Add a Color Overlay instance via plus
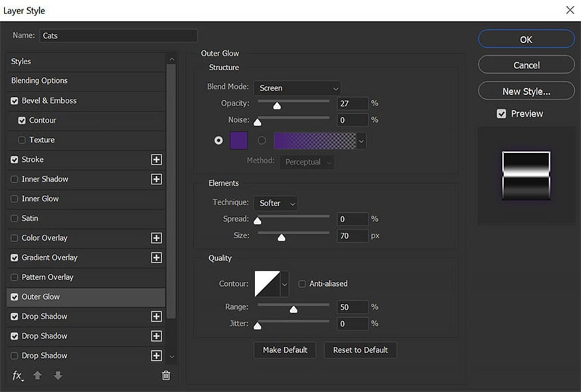Image resolution: width=581 pixels, height=392 pixels. tap(157, 238)
